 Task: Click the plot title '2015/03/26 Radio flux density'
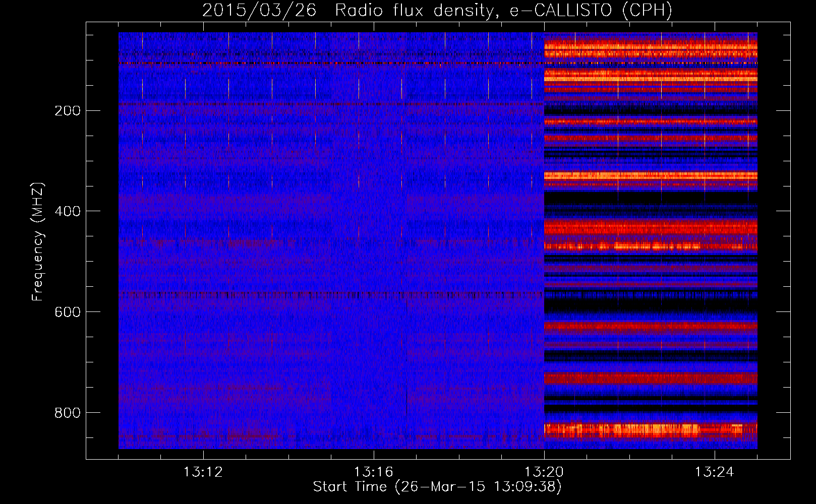437,10
